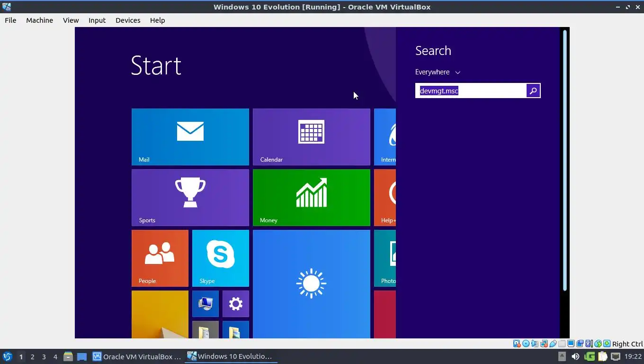Click the hard disk activity indicator
Image resolution: width=644 pixels, height=364 pixels.
(517, 344)
